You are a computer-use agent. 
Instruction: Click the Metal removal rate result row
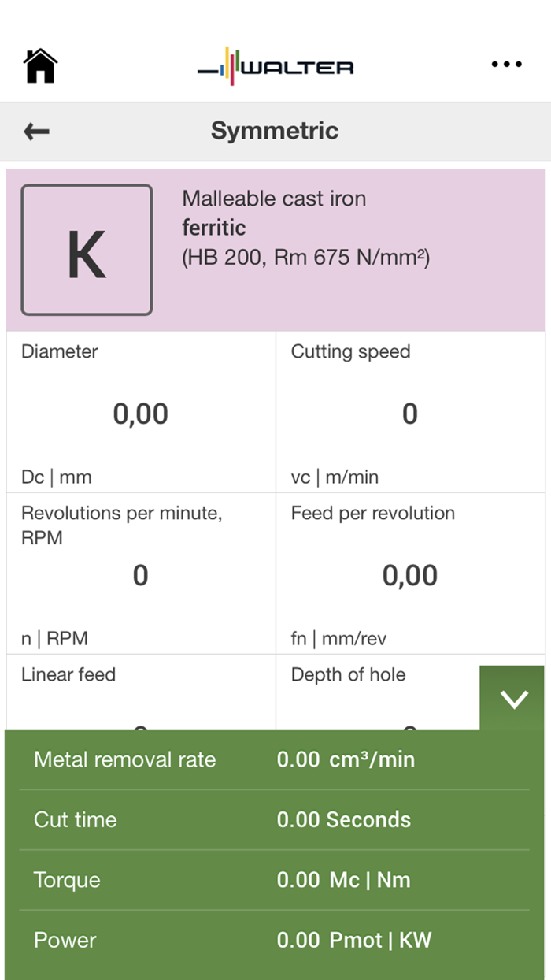274,759
